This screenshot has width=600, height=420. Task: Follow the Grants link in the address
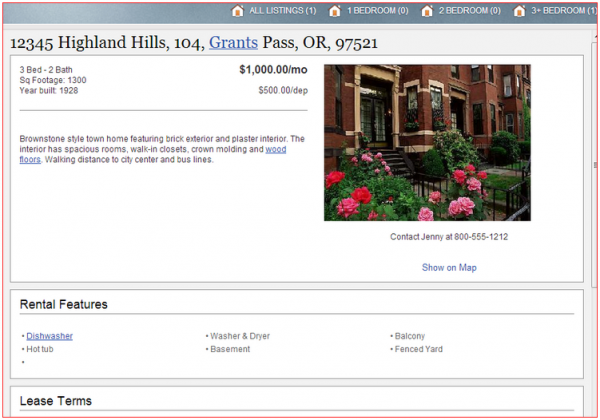pyautogui.click(x=233, y=43)
